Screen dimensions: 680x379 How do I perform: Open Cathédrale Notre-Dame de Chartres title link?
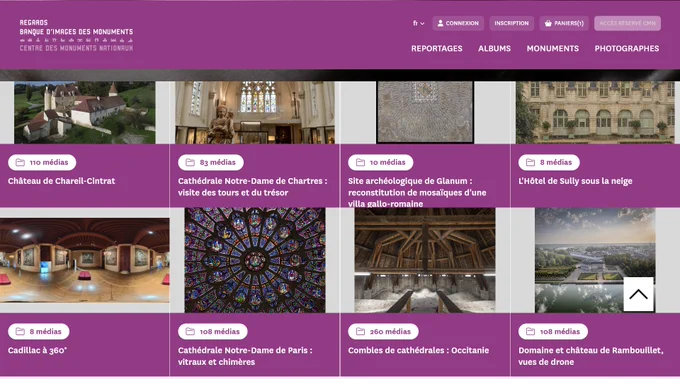point(253,186)
